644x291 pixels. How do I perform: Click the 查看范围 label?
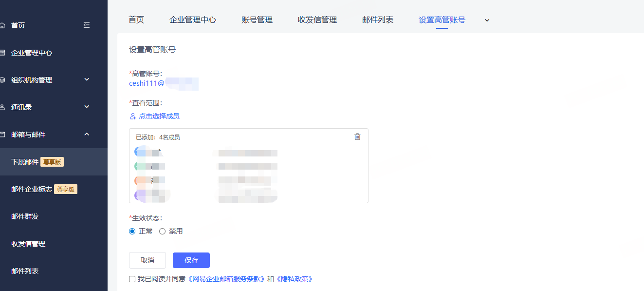tap(147, 103)
